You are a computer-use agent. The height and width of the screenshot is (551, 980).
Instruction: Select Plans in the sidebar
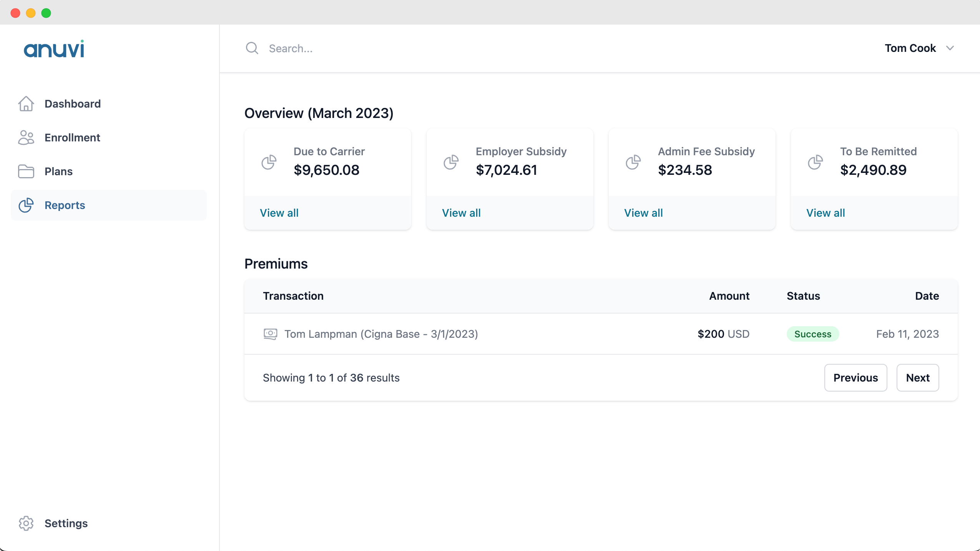click(58, 171)
